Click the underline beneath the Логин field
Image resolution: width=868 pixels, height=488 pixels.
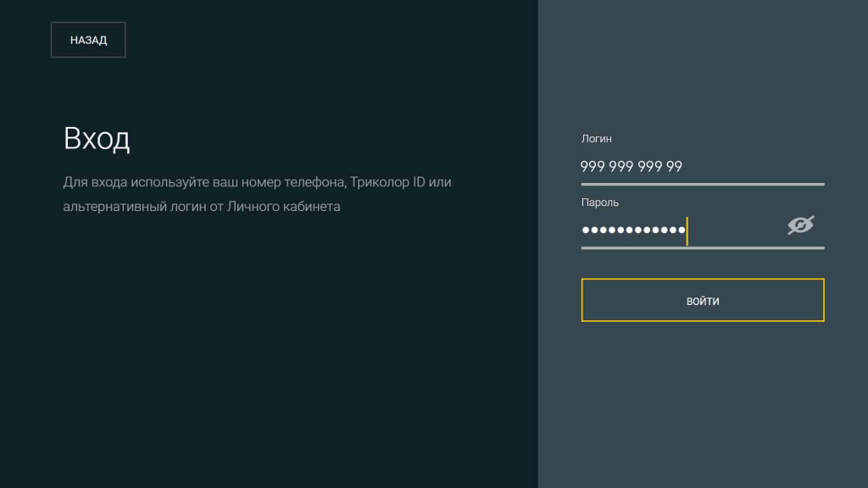coord(702,184)
